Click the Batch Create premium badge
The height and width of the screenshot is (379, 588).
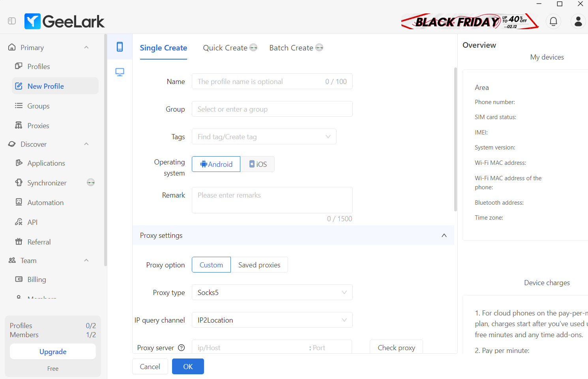coord(319,47)
